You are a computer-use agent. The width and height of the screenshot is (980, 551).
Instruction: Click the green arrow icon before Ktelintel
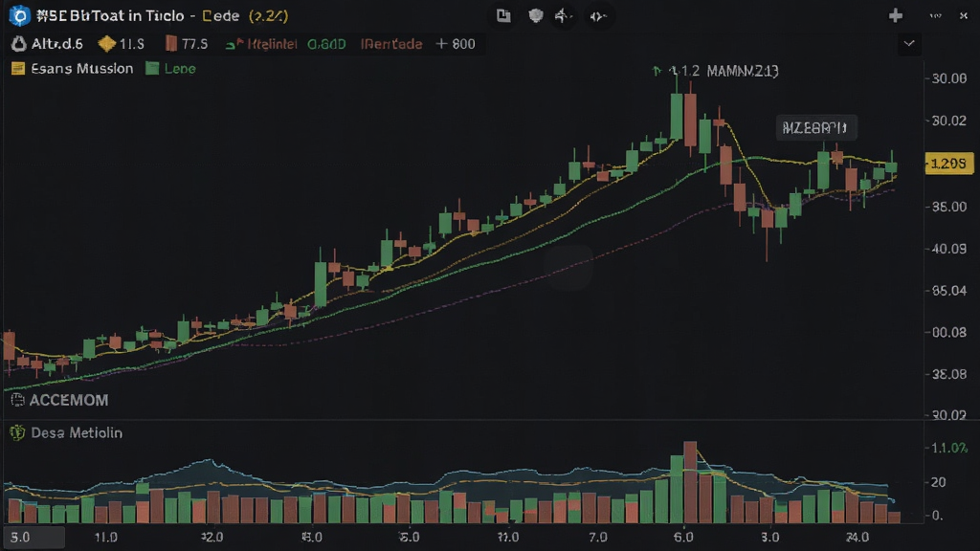coord(234,44)
